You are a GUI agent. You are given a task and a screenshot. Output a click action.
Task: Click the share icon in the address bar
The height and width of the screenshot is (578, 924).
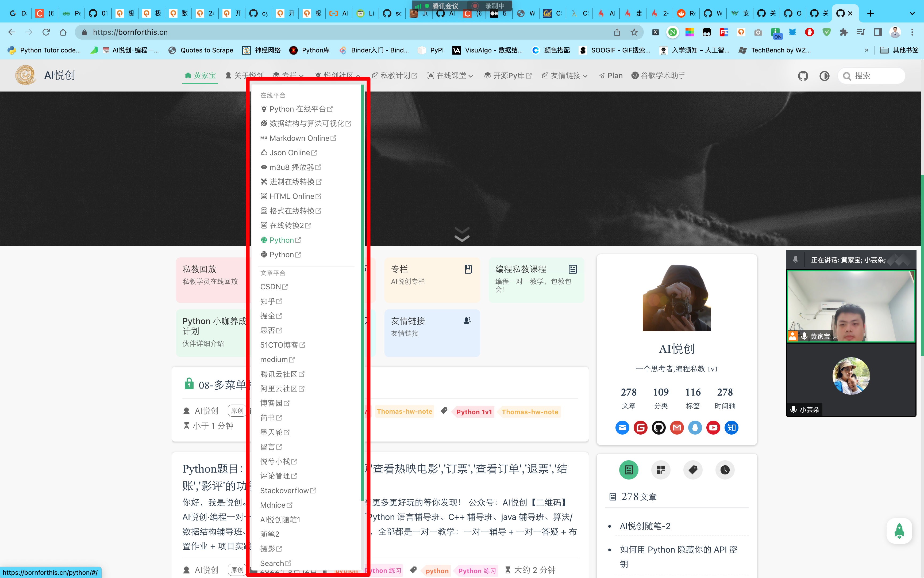point(617,32)
